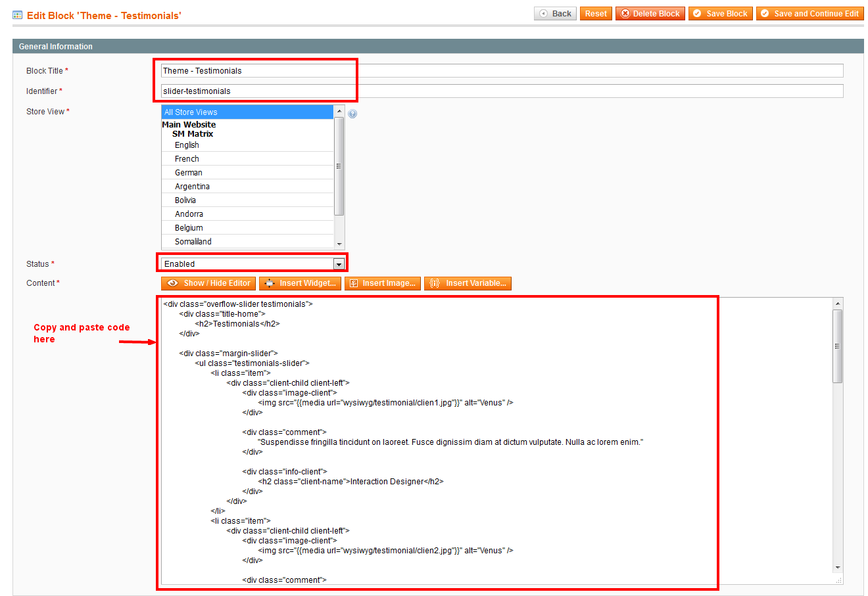Click the Delete Block cross icon
This screenshot has height=596, width=868.
coord(625,14)
